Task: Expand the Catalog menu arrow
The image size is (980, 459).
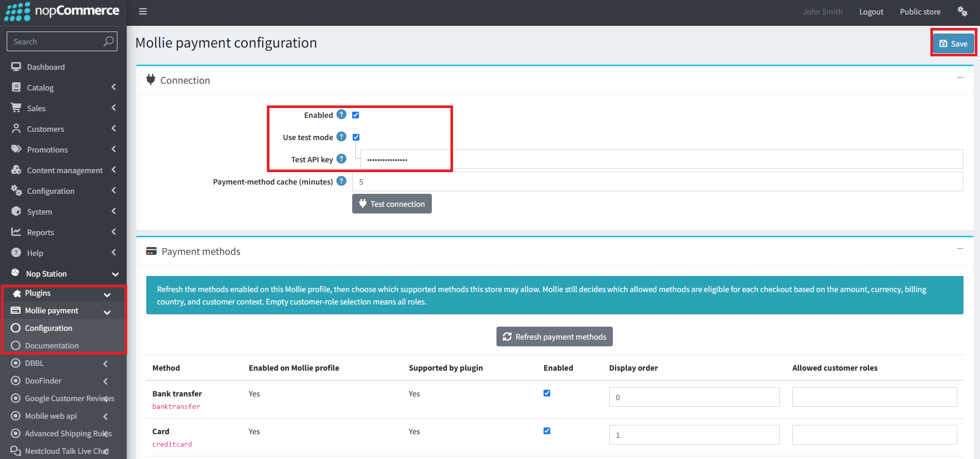Action: pyautogui.click(x=114, y=87)
